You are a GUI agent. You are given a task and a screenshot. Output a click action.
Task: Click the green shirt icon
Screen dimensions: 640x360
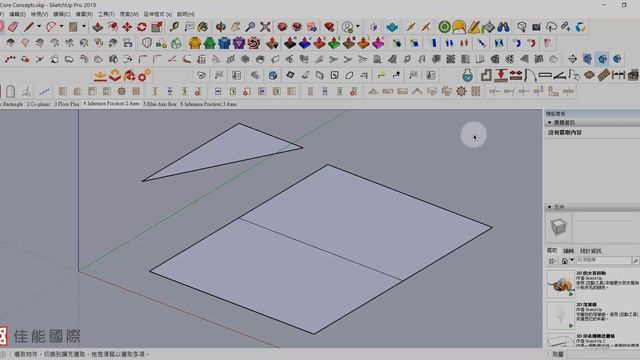209,42
